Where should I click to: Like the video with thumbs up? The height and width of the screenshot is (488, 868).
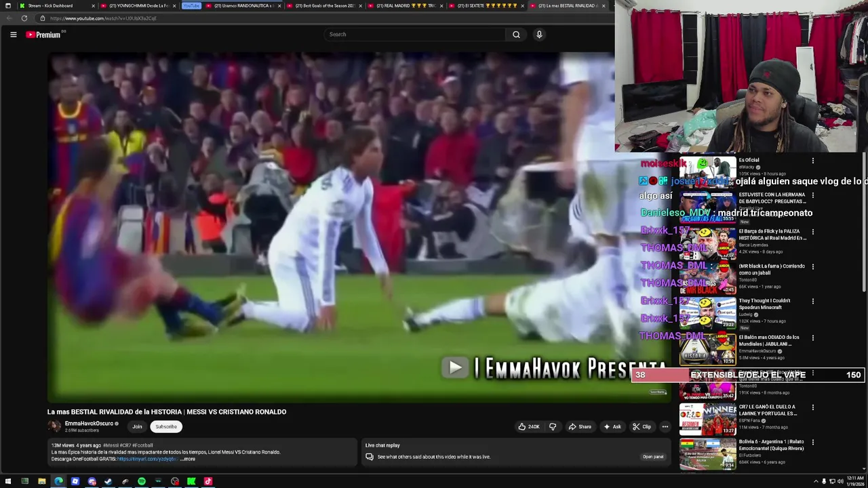click(529, 426)
